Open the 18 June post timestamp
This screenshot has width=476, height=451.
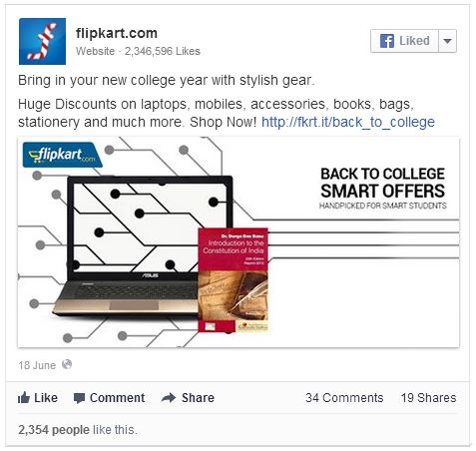tap(37, 365)
